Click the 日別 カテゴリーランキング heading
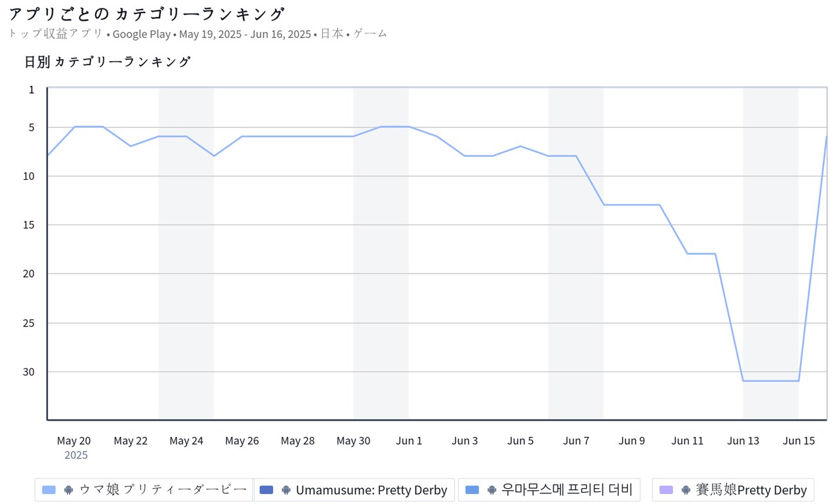The height and width of the screenshot is (504, 840). (108, 62)
